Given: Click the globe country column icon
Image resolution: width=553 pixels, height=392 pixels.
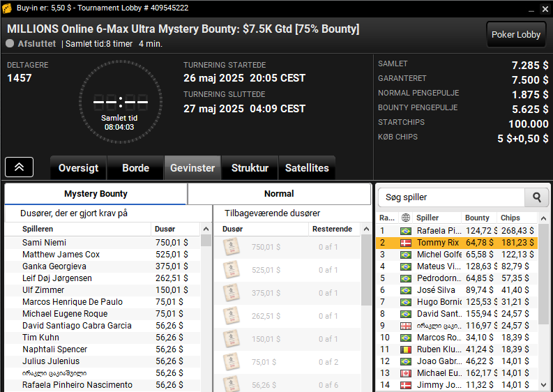Looking at the screenshot, I should pyautogui.click(x=406, y=218).
